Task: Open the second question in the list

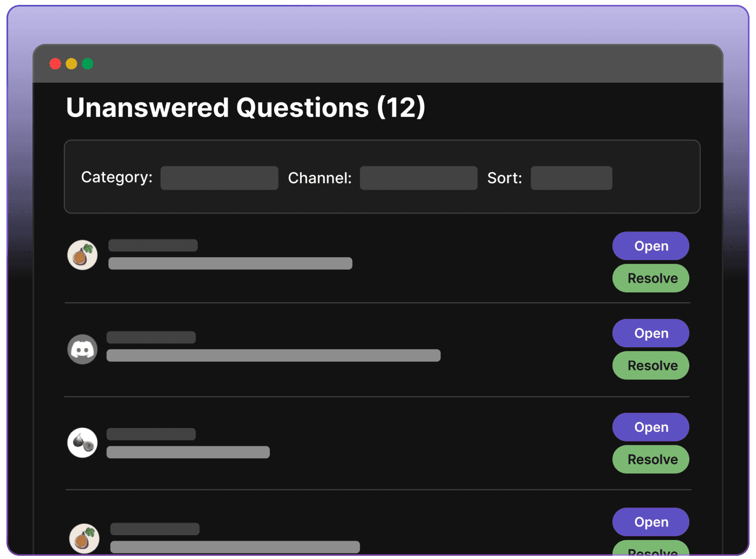Action: [x=650, y=333]
